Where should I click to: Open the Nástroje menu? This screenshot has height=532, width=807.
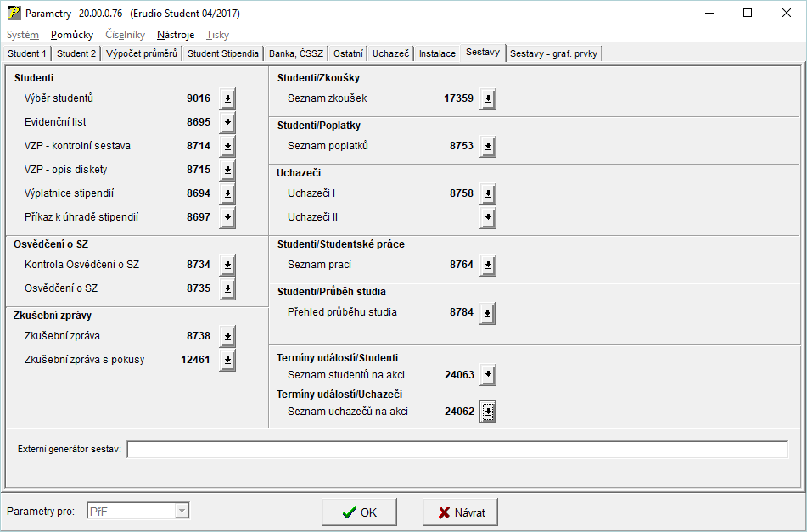pyautogui.click(x=176, y=35)
